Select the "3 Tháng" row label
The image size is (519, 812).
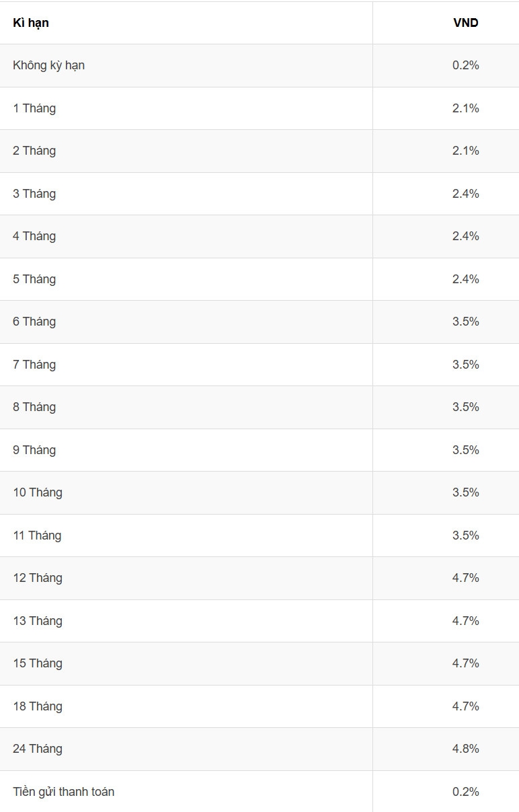click(34, 194)
